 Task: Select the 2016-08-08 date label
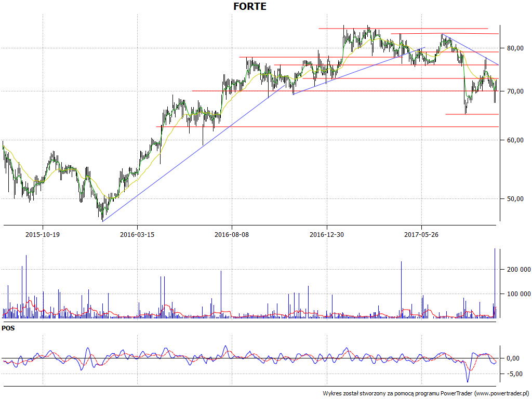click(x=232, y=234)
